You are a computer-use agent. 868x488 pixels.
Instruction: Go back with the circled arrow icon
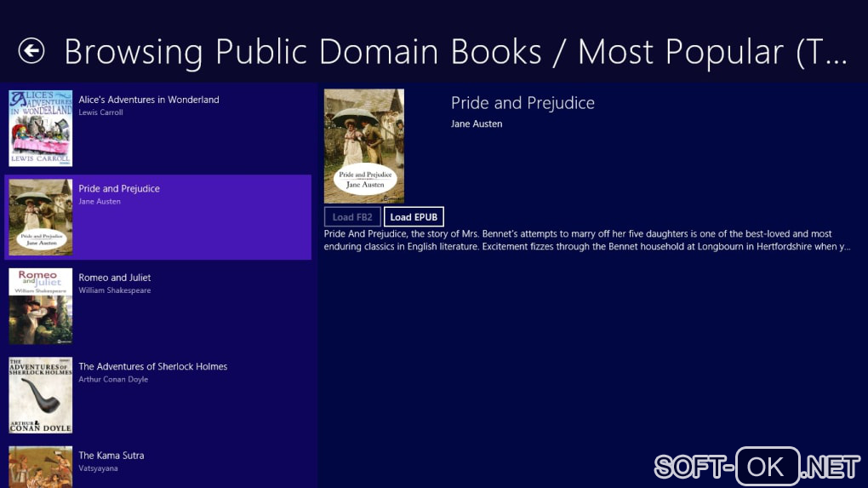pos(31,51)
